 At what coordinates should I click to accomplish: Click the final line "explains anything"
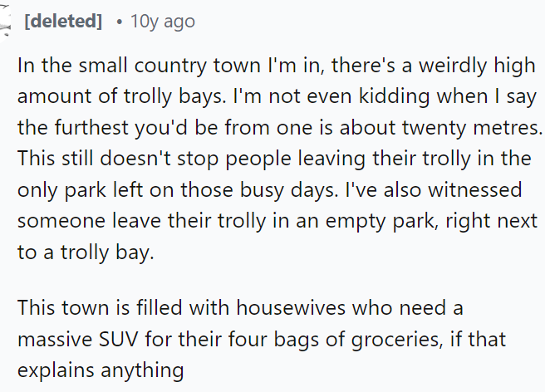[100, 370]
